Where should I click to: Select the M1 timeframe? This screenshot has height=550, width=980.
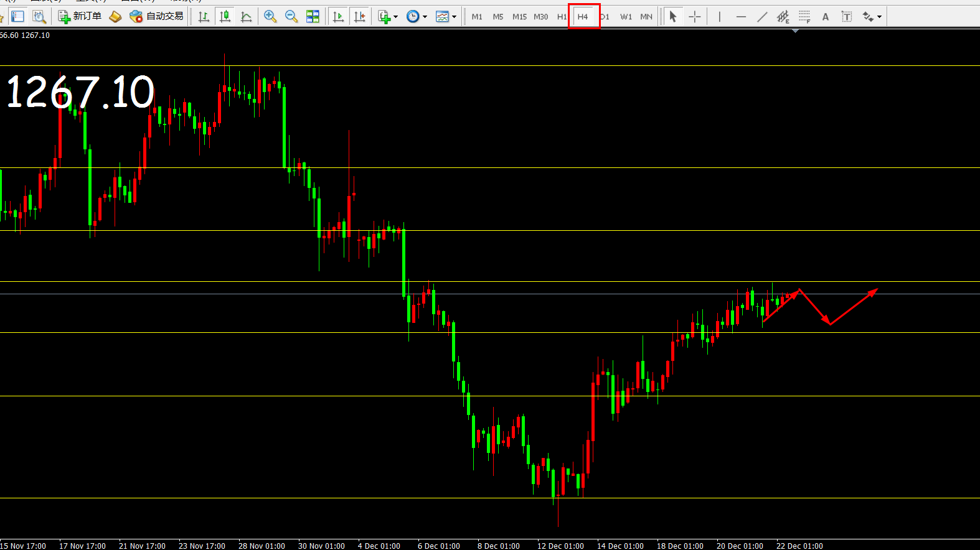[477, 17]
